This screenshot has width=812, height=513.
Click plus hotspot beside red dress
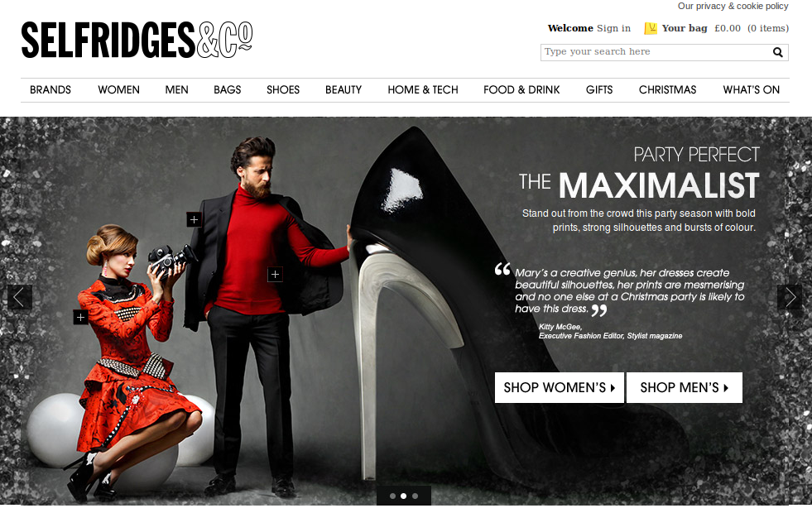80,318
